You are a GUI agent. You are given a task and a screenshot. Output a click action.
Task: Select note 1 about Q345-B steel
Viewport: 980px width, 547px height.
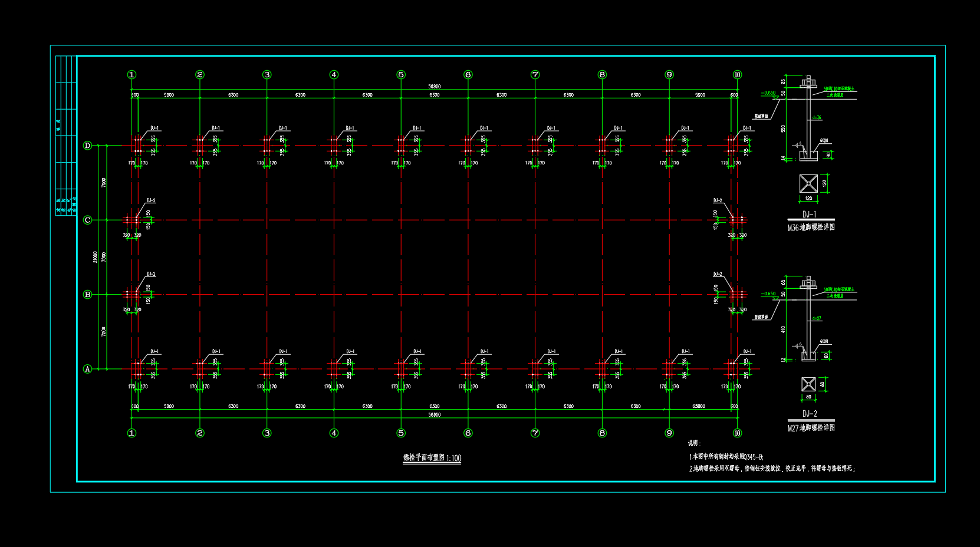[726, 457]
